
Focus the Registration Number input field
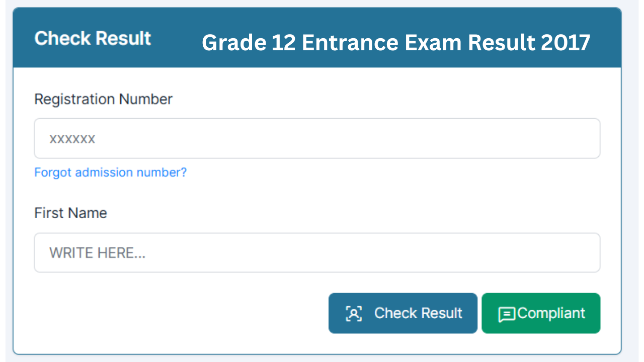coord(317,138)
